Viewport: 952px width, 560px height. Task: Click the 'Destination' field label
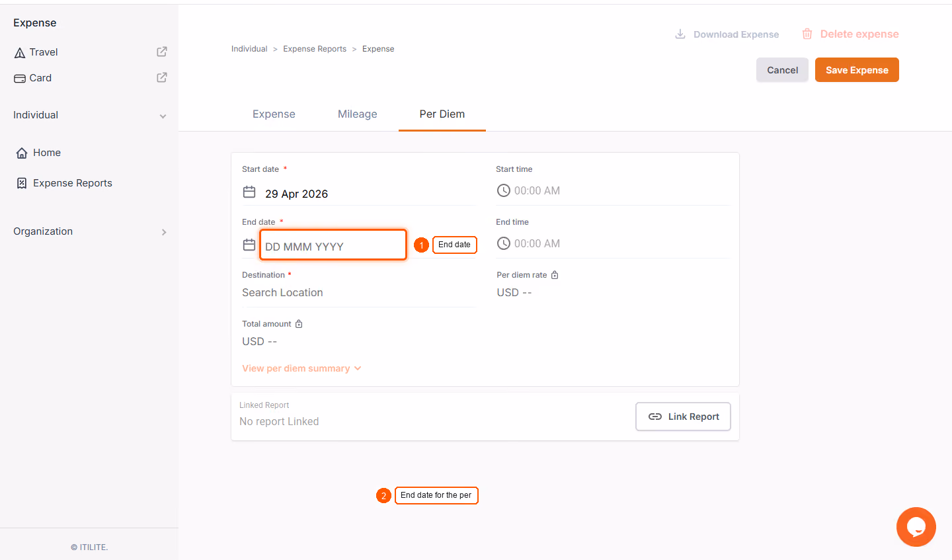pos(263,275)
